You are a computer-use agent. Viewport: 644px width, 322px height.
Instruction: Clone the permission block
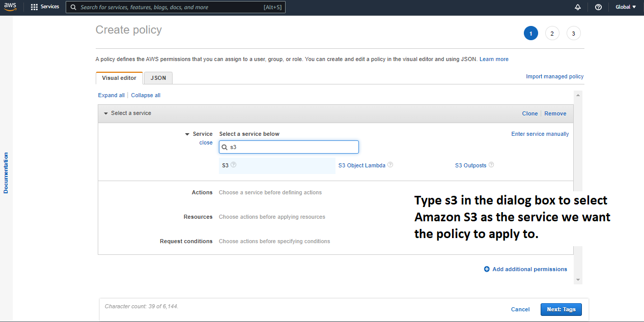[530, 113]
